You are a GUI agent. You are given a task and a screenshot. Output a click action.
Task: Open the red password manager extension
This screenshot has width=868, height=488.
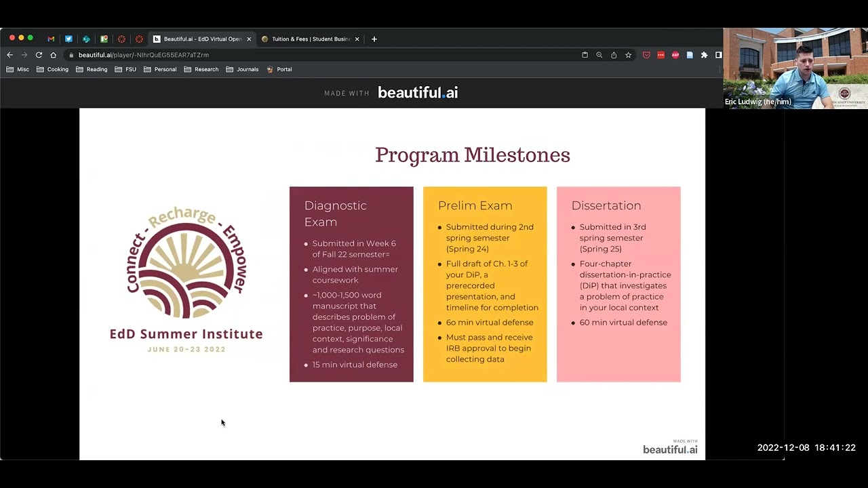(660, 55)
